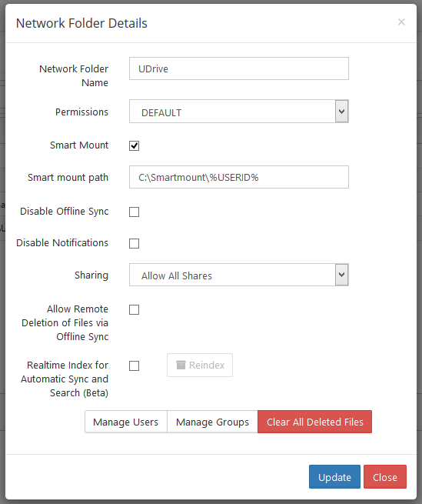
Task: Close dialog with the X icon
Action: tap(401, 22)
